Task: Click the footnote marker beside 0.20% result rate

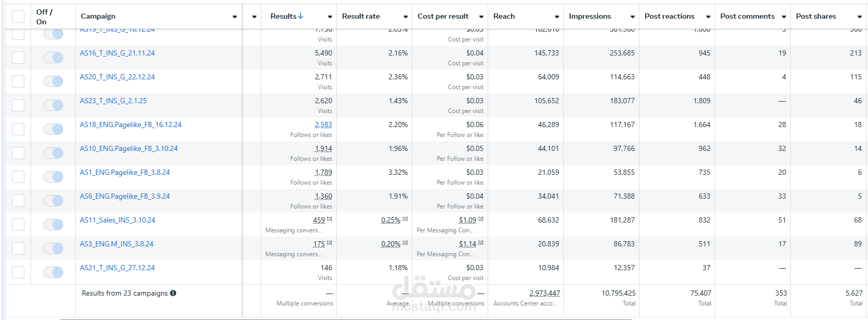Action: [405, 243]
